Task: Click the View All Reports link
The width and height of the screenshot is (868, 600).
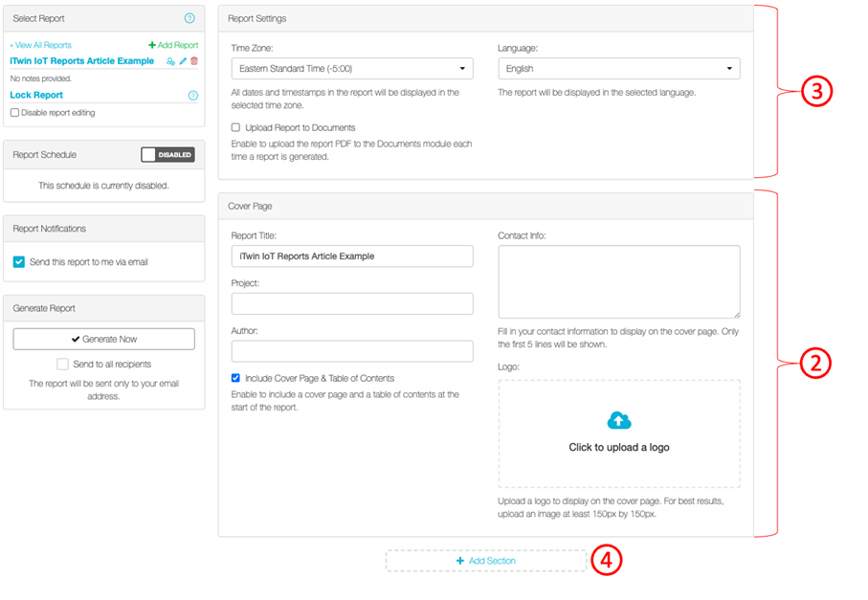Action: pyautogui.click(x=40, y=45)
